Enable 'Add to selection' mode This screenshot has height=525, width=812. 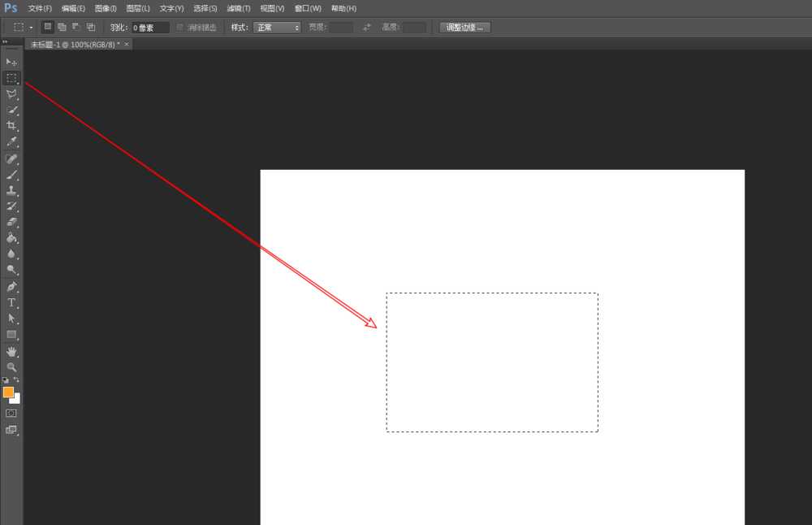(62, 27)
